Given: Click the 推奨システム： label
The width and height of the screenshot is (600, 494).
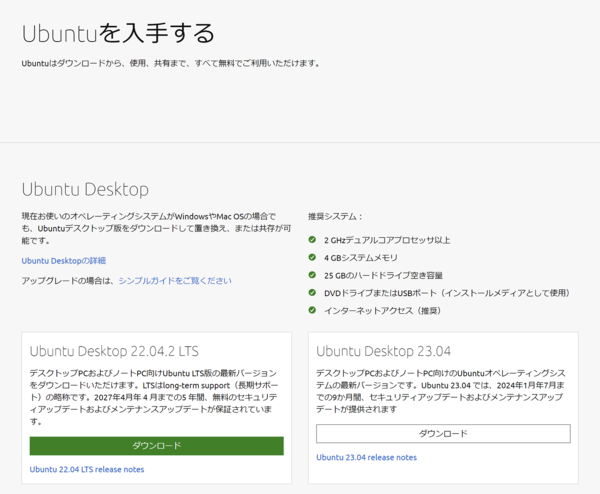Looking at the screenshot, I should point(335,217).
